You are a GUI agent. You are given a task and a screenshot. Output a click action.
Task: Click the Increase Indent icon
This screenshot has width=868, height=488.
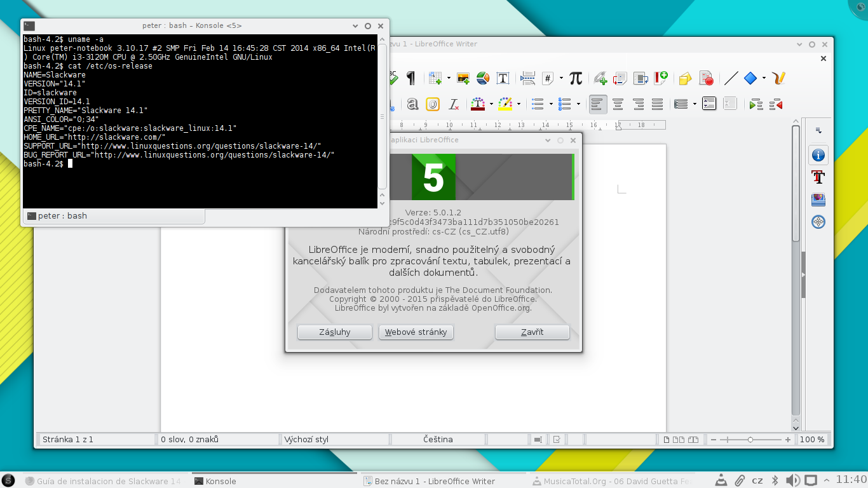tap(756, 104)
